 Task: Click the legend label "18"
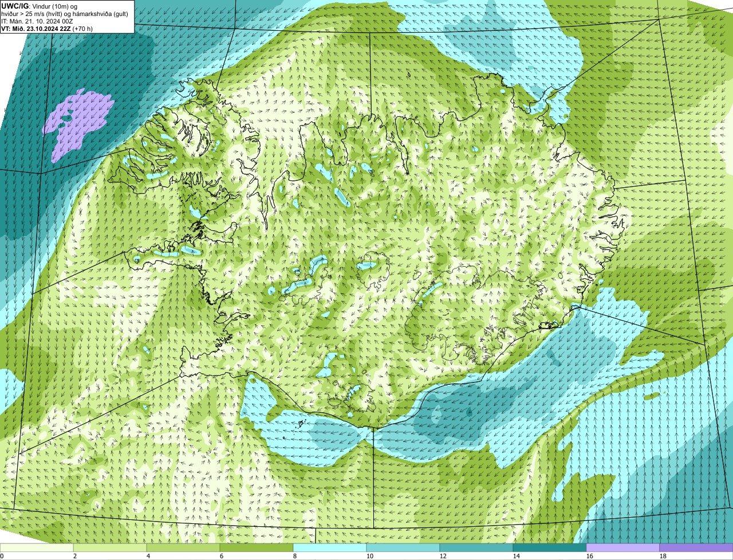663,556
